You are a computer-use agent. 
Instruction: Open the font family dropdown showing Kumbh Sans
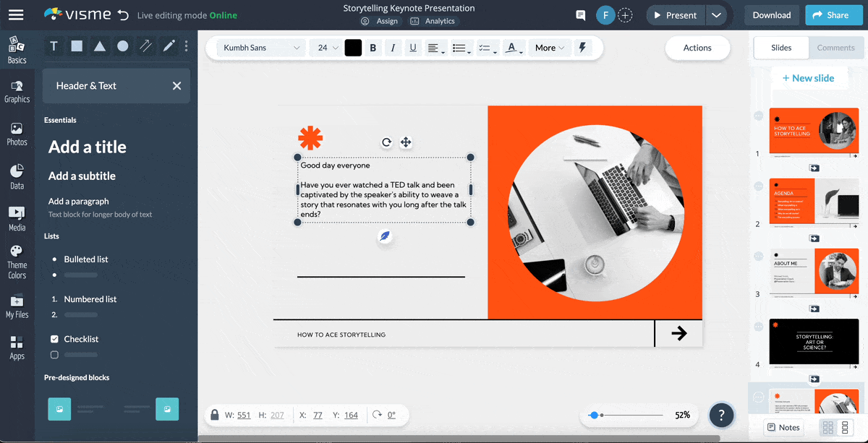[x=260, y=47]
